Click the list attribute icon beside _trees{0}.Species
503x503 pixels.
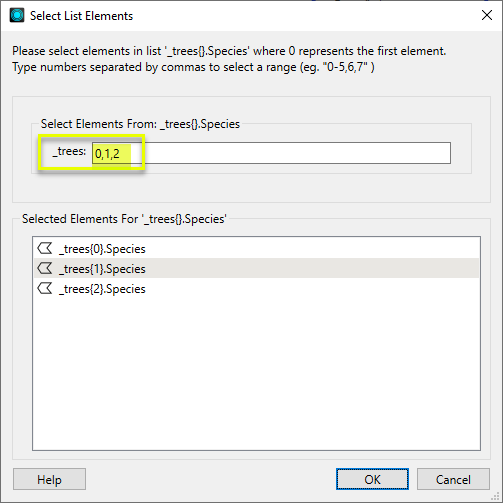click(45, 248)
